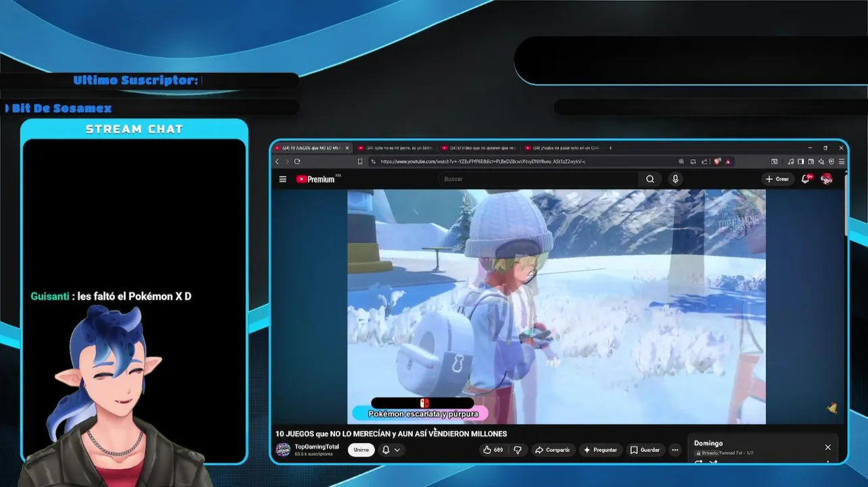Open the Brave wallet icon in toolbar
The image size is (868, 487).
(811, 162)
